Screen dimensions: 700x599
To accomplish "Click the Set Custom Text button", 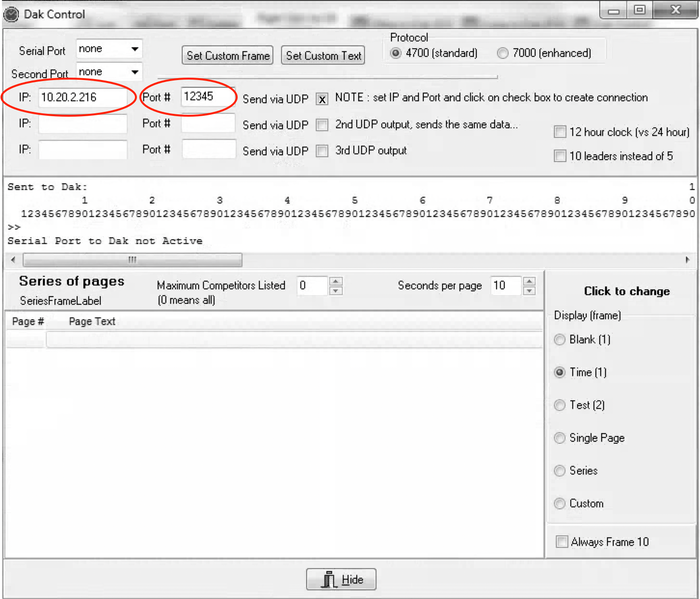I will point(323,55).
